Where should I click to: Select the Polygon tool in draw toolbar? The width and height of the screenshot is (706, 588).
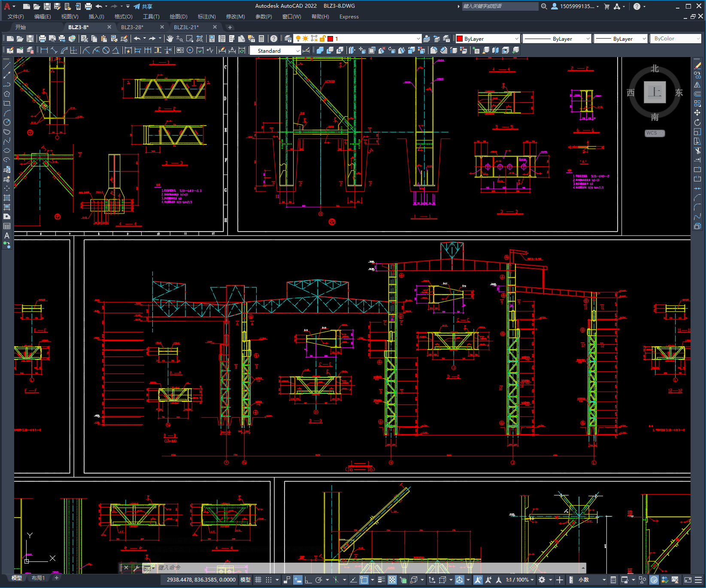coord(6,94)
